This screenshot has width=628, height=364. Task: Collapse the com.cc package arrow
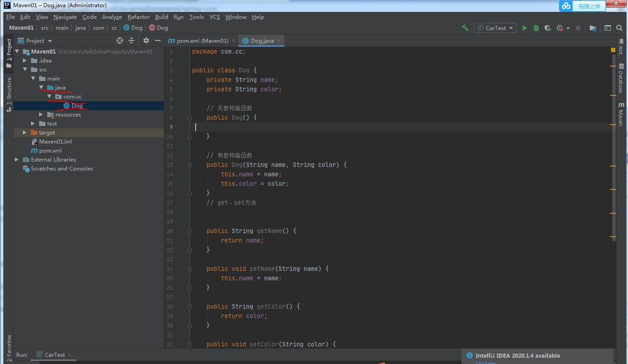coord(50,96)
